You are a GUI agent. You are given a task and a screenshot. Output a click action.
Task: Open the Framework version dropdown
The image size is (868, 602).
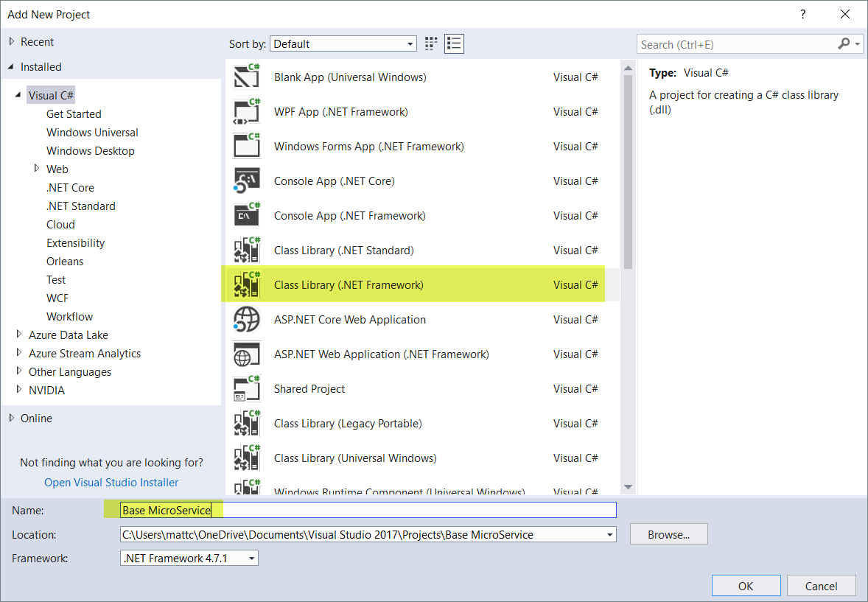point(189,559)
